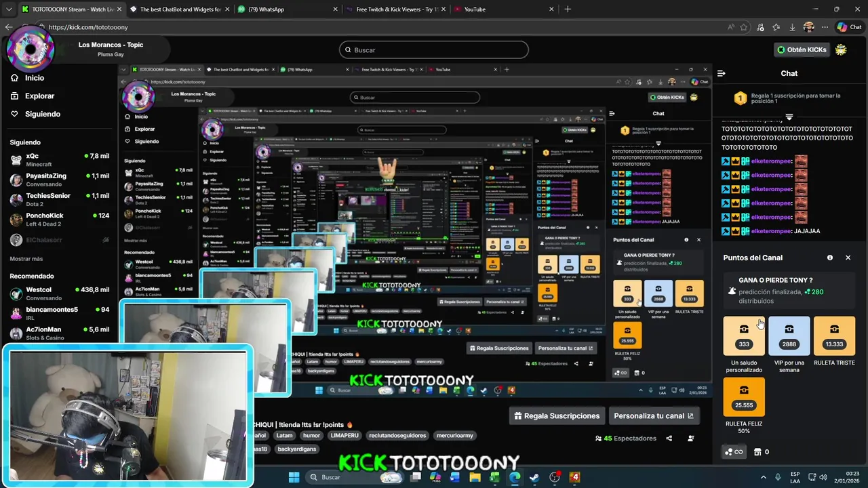Open xQc channel in Siguiendo list
Viewport: 868px width, 488px height.
60,160
